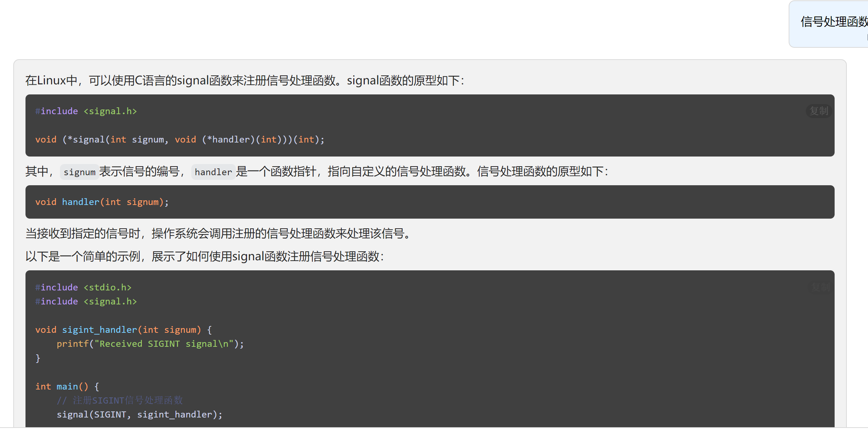Screen dimensions: 868x429
Task: Click the '#include <signal.h>' line in first code block
Action: pyautogui.click(x=86, y=111)
